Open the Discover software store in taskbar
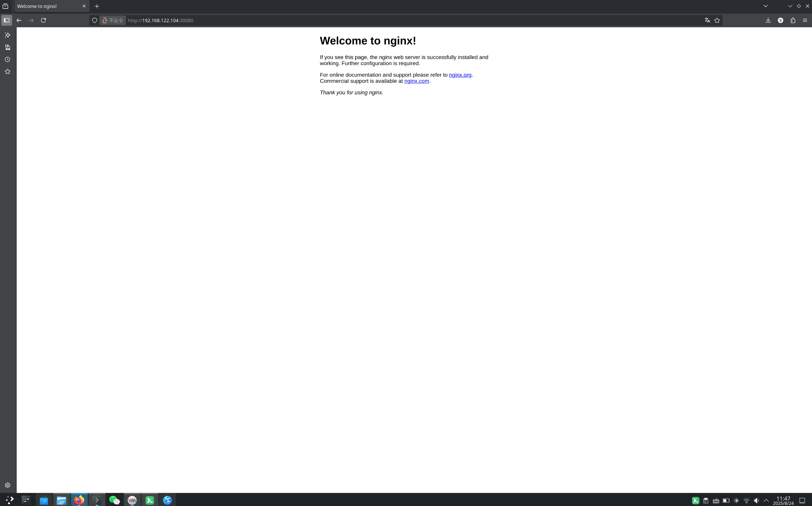Screen dimensions: 812x506 click(44, 500)
